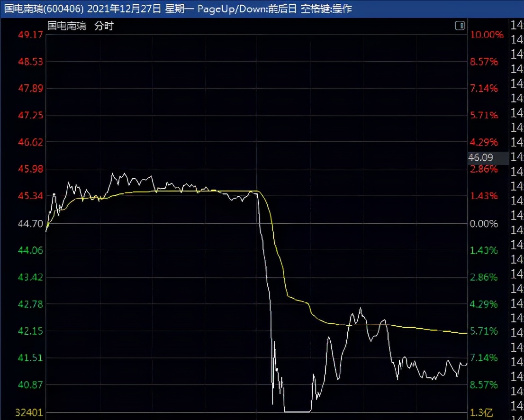Click the 45.34 price axis label
This screenshot has height=420, width=524.
[x=30, y=196]
